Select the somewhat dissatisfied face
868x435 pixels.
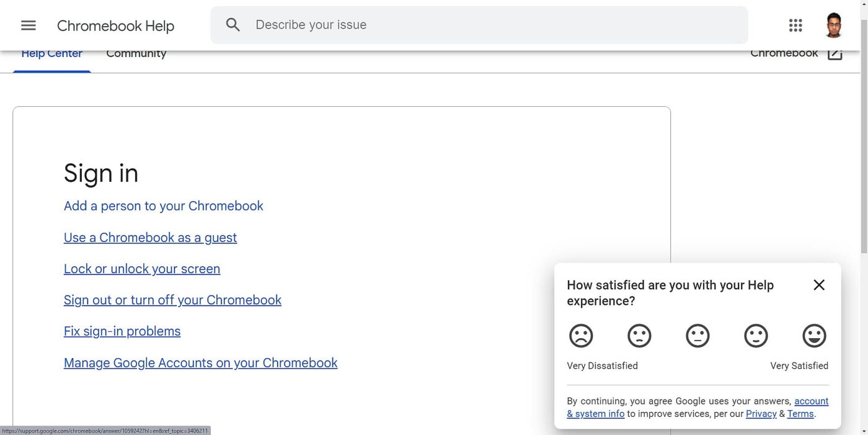(639, 336)
